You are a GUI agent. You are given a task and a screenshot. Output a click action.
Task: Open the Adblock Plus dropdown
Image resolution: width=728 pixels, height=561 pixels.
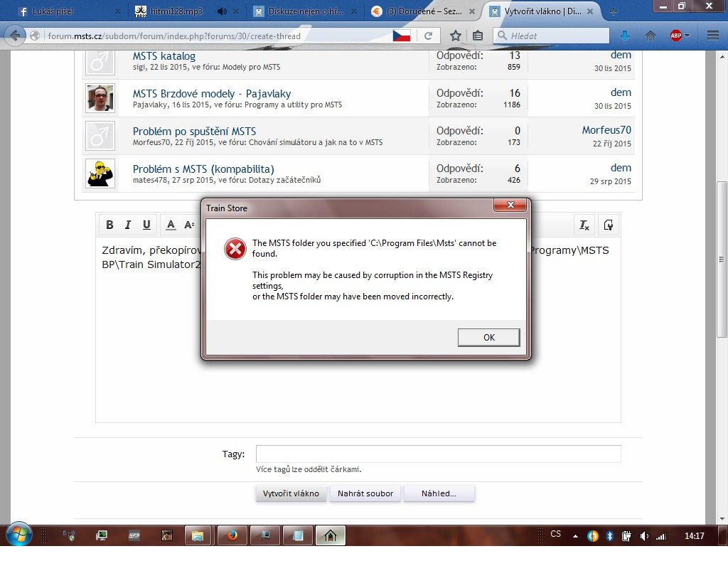[x=680, y=36]
